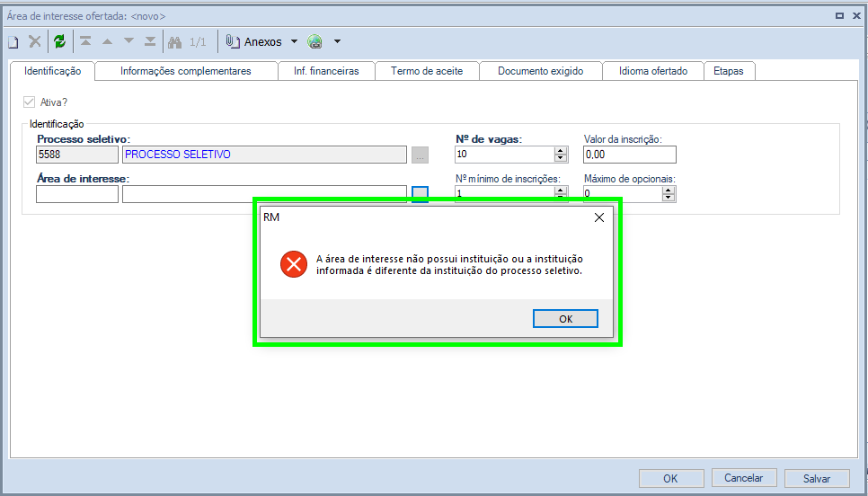Click the Salvar button
This screenshot has width=868, height=496.
click(817, 478)
